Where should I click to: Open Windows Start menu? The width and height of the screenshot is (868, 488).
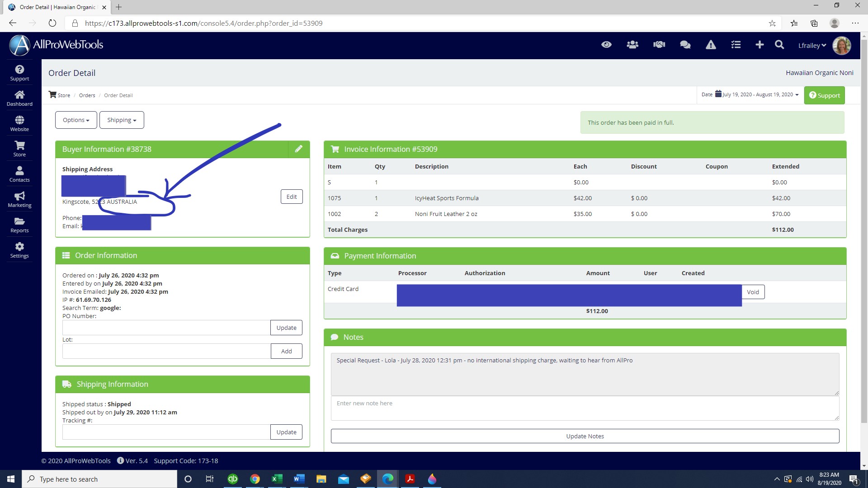(11, 479)
